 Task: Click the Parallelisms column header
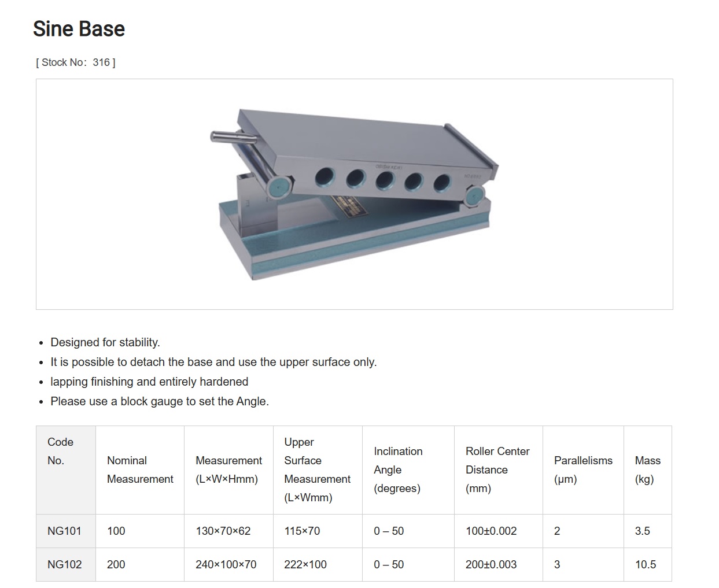(x=582, y=469)
